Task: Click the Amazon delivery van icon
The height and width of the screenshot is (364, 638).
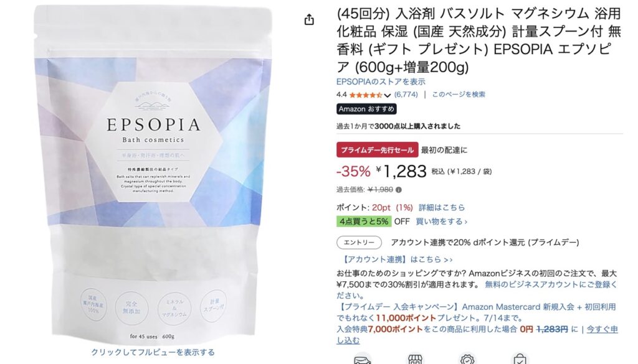Action: pos(362,360)
